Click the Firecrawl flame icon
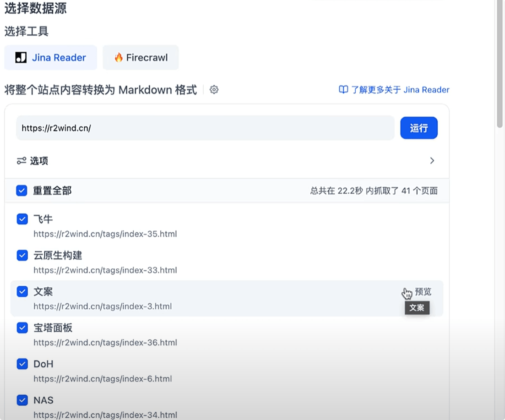 [x=119, y=57]
